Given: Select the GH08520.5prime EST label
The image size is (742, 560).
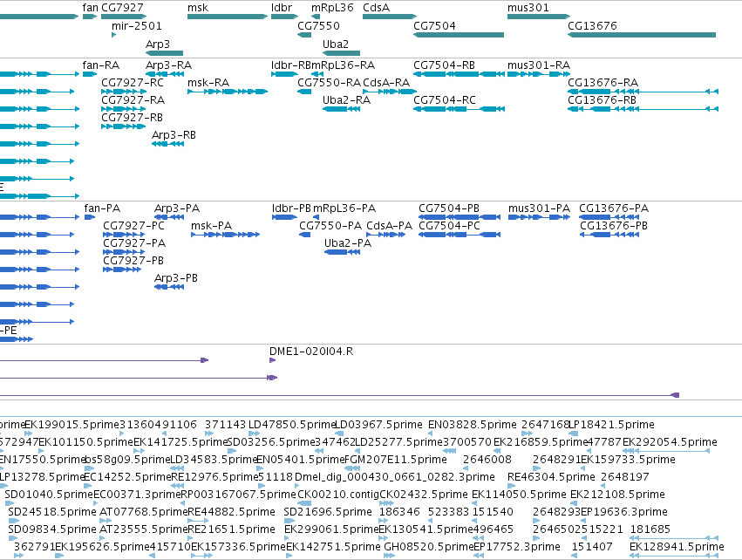Looking at the screenshot, I should 429,547.
